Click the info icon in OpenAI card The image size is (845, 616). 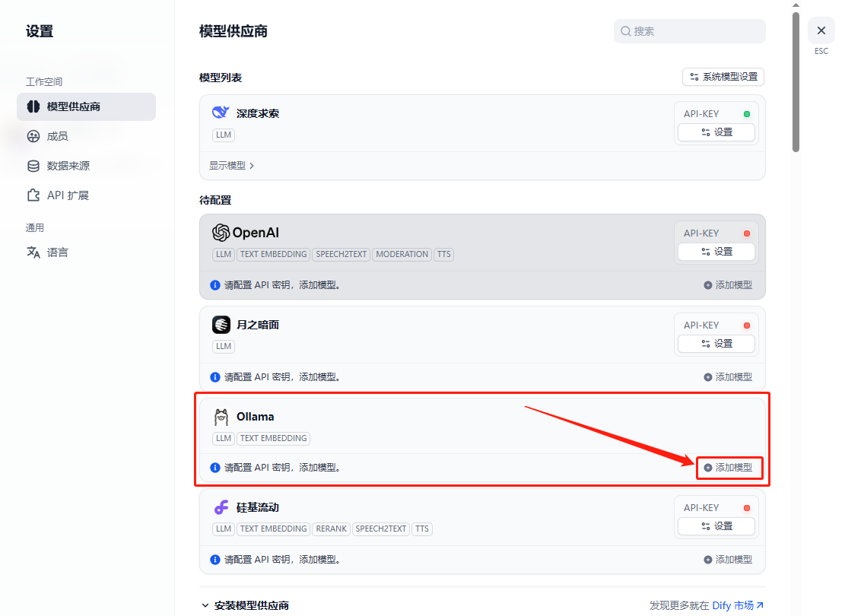click(x=215, y=285)
